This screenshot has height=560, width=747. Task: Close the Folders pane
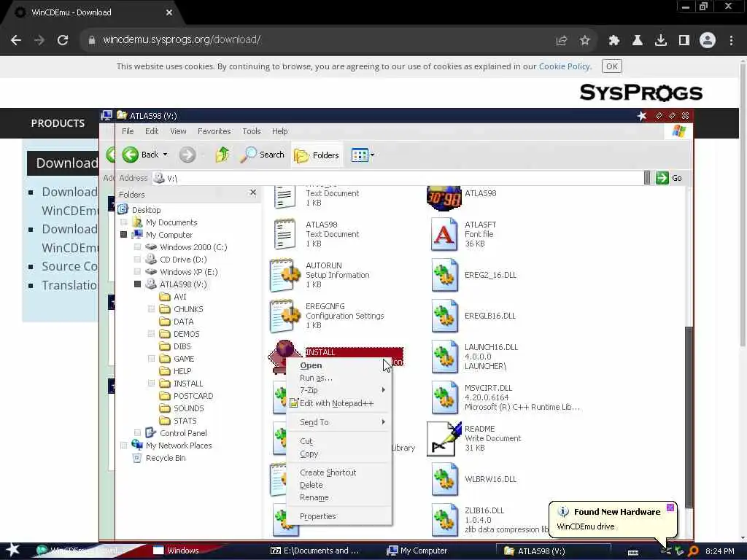coord(253,192)
